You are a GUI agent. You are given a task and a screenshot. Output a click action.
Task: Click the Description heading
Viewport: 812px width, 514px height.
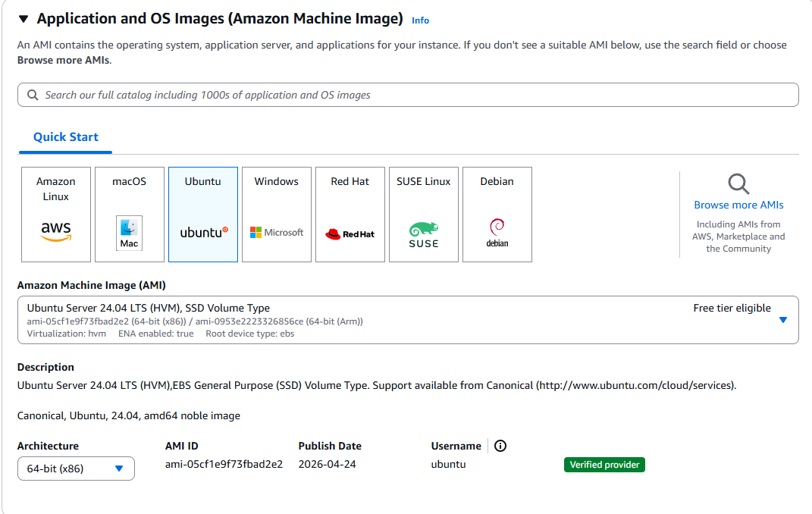[45, 367]
